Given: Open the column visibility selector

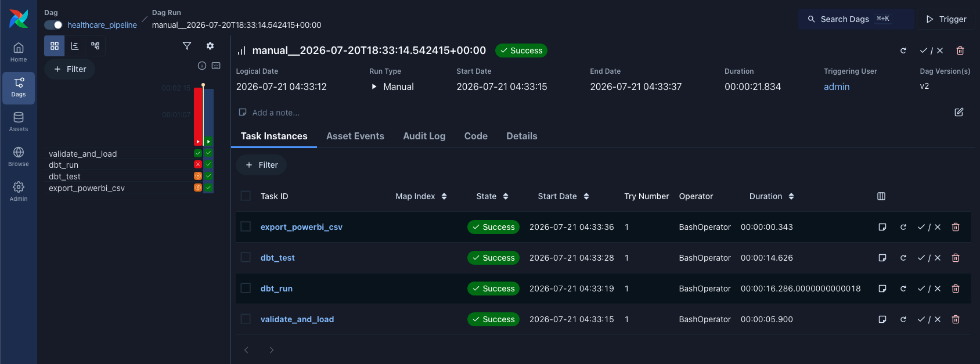Looking at the screenshot, I should tap(881, 196).
